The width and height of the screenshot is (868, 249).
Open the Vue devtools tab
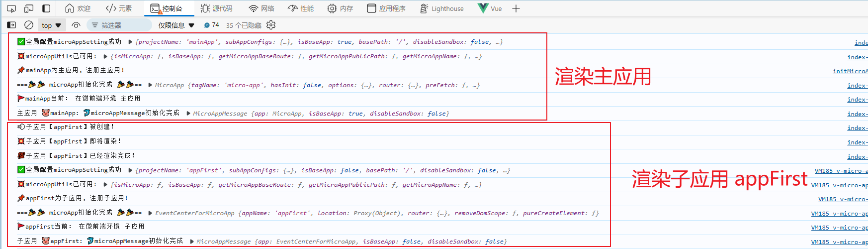(490, 8)
